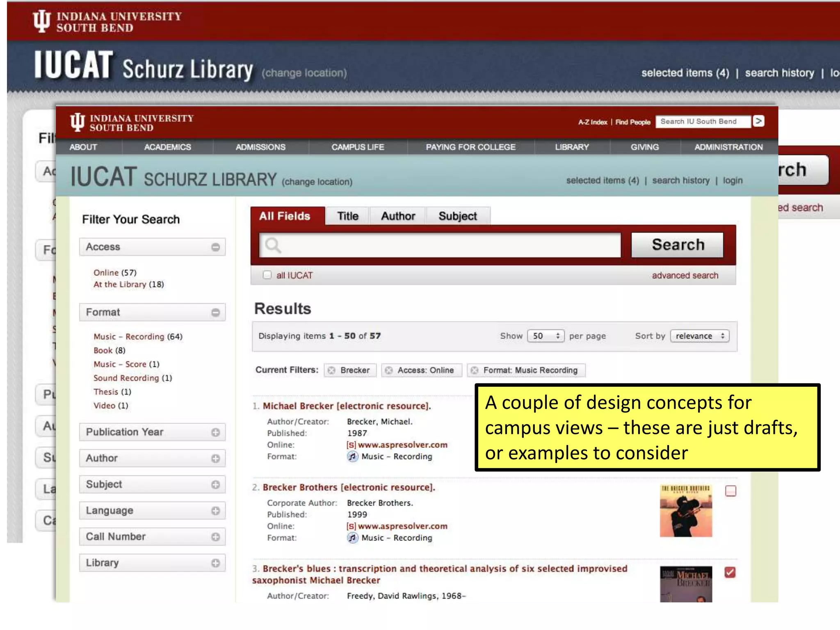Open the Find People link
This screenshot has width=840, height=630.
click(632, 122)
